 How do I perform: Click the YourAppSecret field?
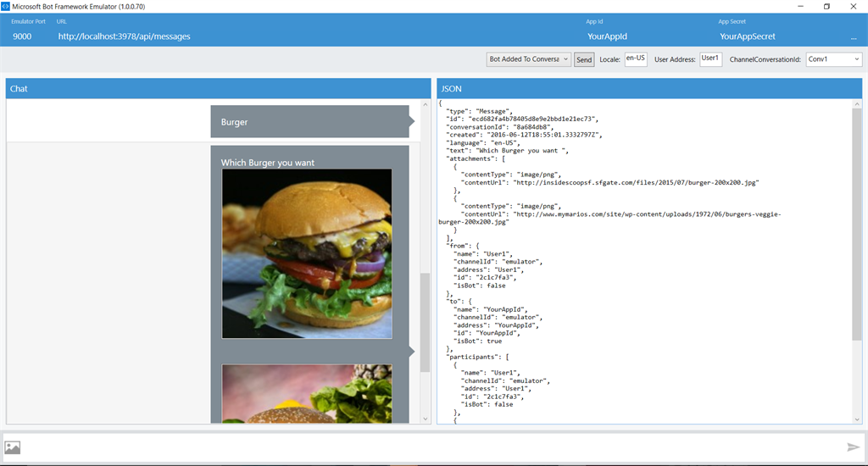click(x=748, y=36)
